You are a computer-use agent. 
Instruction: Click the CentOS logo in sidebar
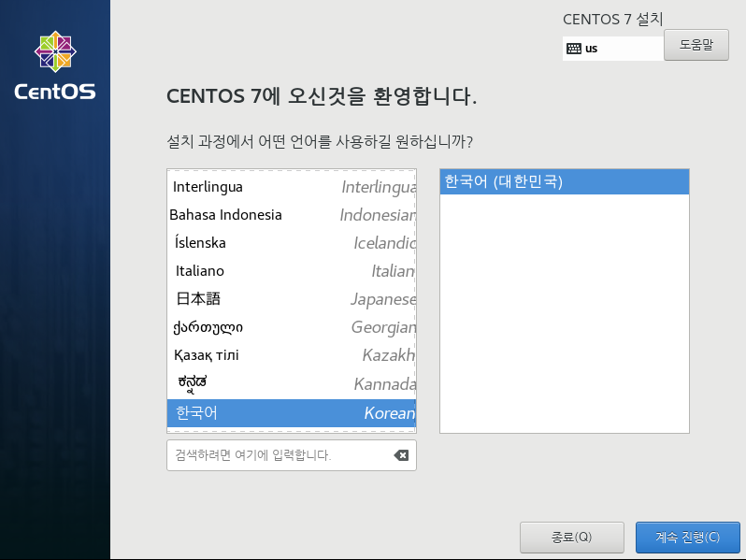[55, 65]
